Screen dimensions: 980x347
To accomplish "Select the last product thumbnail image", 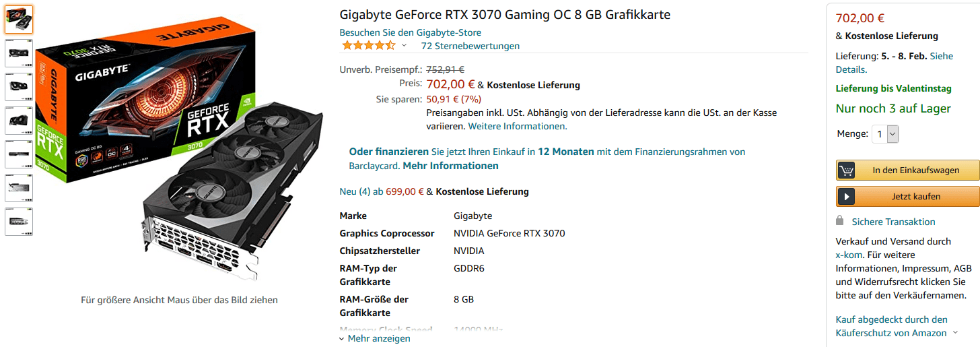I will 18,222.
